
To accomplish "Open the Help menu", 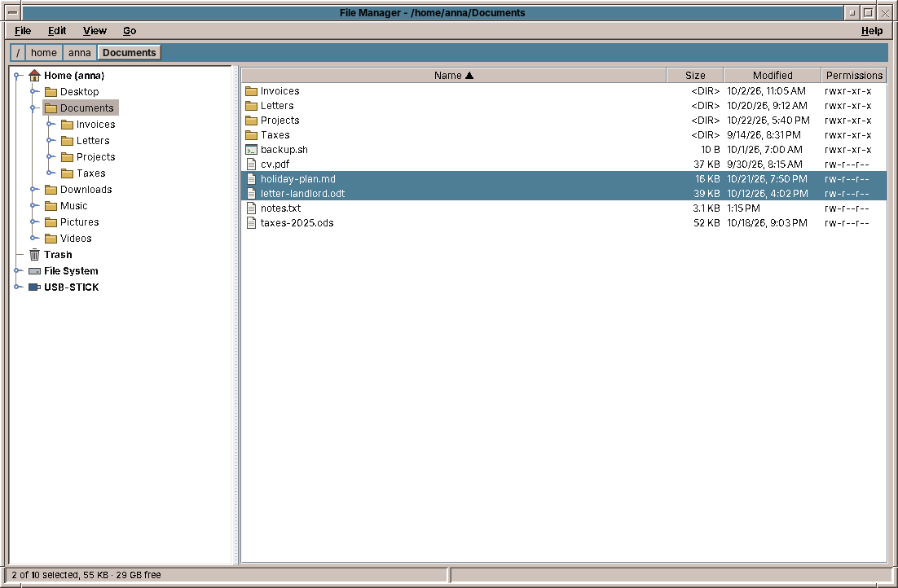I will click(872, 31).
